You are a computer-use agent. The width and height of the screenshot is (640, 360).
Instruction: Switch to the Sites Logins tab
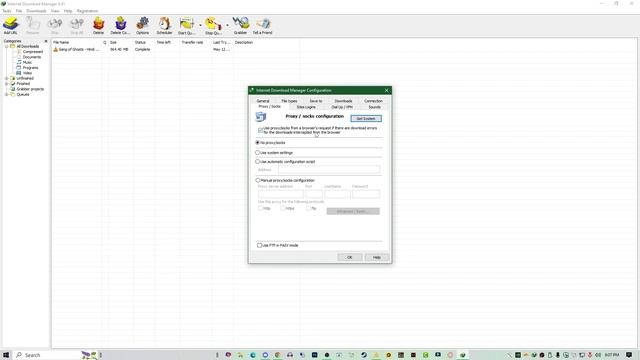pyautogui.click(x=306, y=107)
